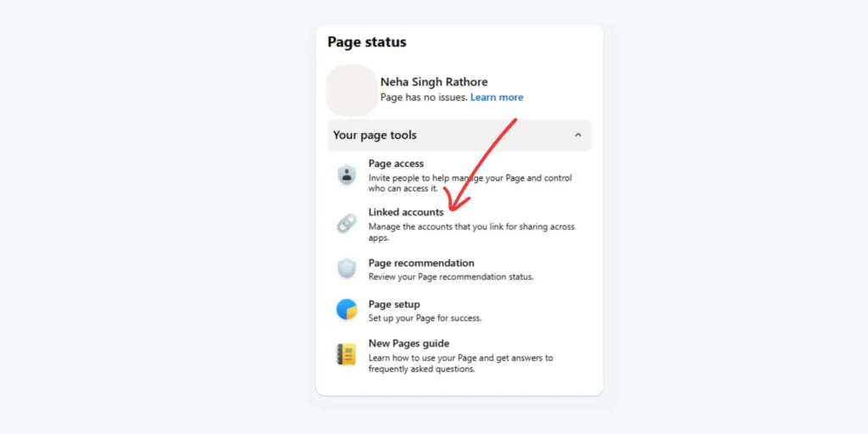Click the Page setup pie chart icon

(x=347, y=309)
